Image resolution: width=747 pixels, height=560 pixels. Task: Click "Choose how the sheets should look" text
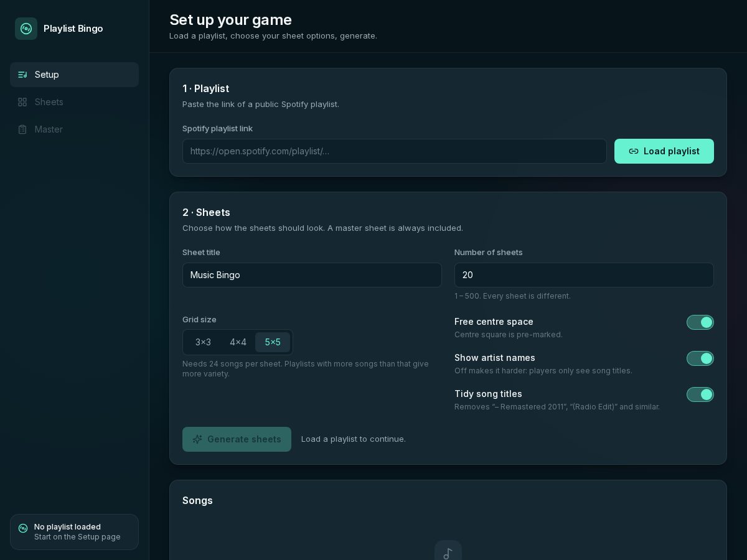coord(322,228)
